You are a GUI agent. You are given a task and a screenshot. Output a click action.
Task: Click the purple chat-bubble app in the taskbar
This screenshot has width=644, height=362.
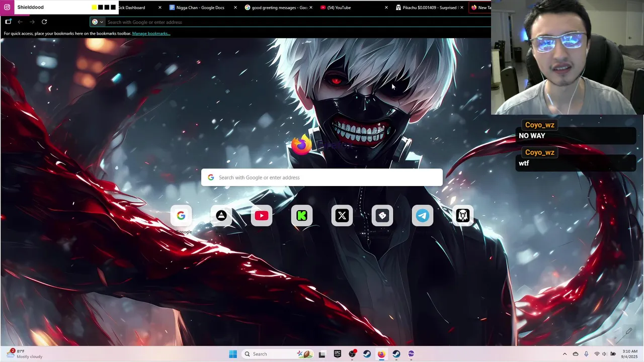[411, 354]
